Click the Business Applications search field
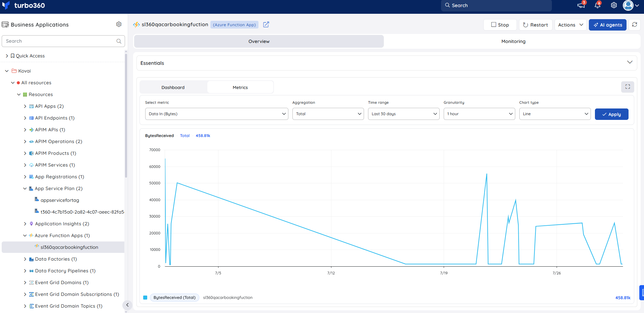Image resolution: width=644 pixels, height=313 pixels. point(63,41)
